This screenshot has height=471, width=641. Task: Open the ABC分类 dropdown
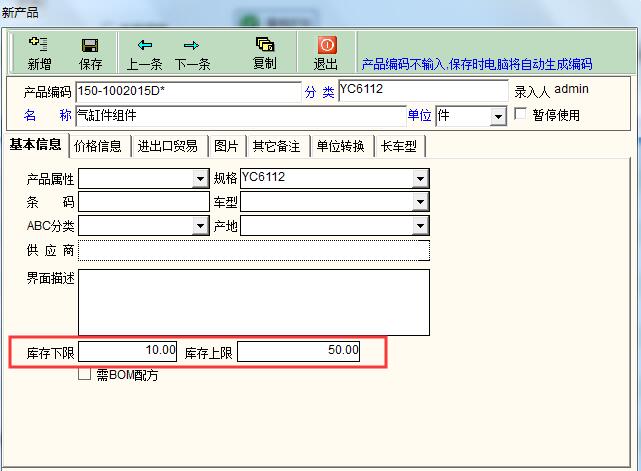coord(200,226)
